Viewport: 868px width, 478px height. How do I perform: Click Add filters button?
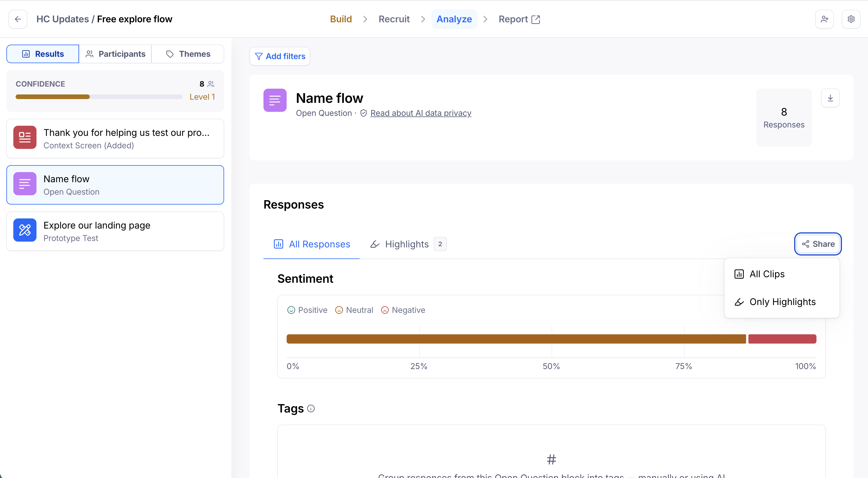coord(280,56)
